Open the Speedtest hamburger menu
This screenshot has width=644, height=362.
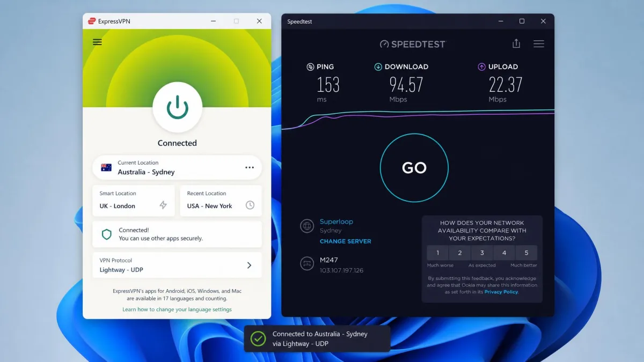click(539, 43)
